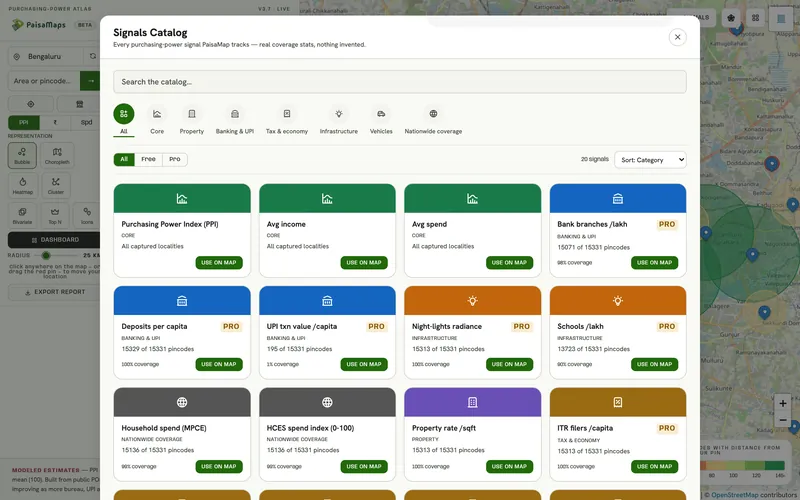Screen dimensions: 800x500
Task: Select the Heatmap representation icon
Action: (22, 185)
